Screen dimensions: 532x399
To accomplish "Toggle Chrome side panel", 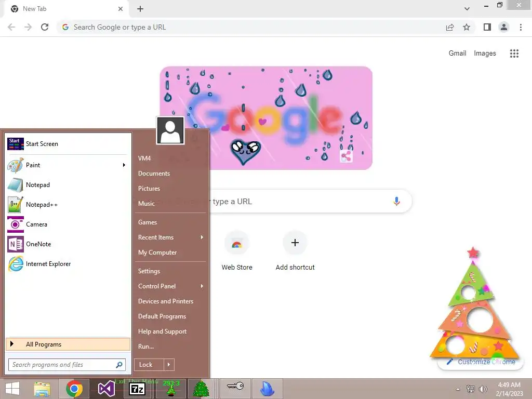I will 487,27.
